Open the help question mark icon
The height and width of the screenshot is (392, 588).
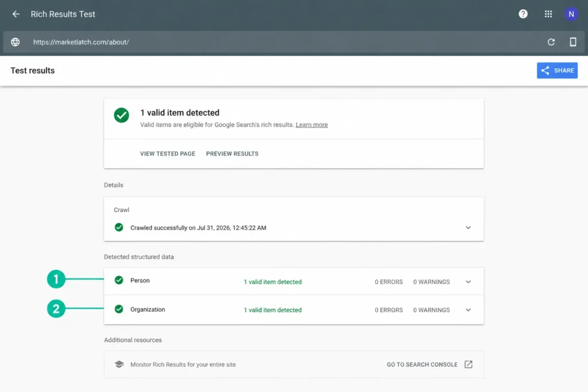click(x=523, y=14)
